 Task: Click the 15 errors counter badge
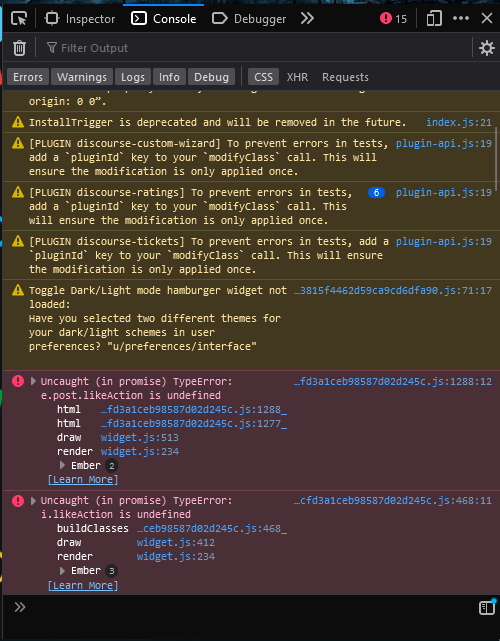pyautogui.click(x=393, y=19)
